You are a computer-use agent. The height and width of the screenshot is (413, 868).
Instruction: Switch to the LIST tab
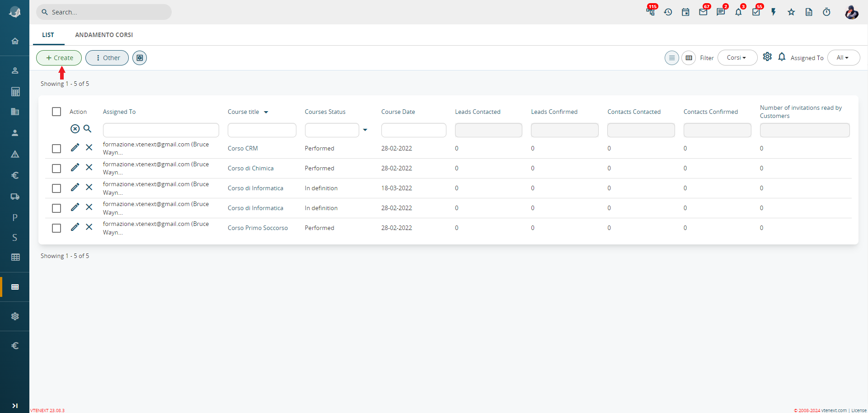[48, 35]
